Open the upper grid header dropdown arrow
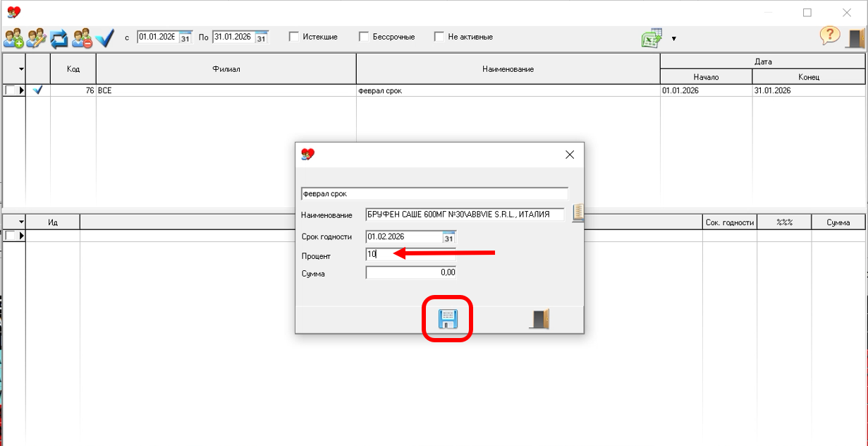The width and height of the screenshot is (868, 446). tap(21, 69)
